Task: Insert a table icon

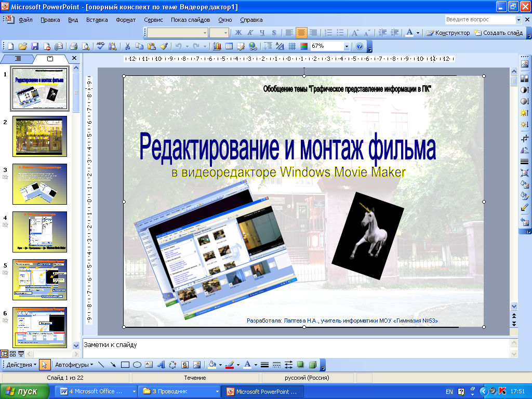Action: pos(229,46)
